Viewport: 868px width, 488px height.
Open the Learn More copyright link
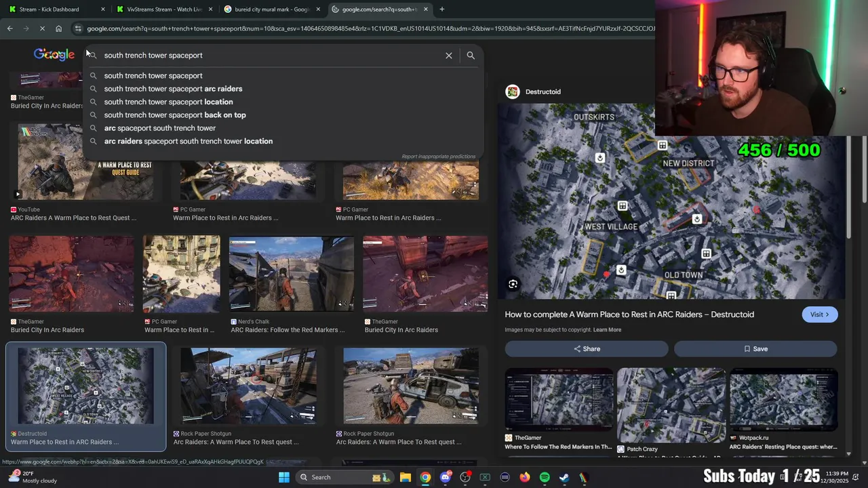[607, 330]
